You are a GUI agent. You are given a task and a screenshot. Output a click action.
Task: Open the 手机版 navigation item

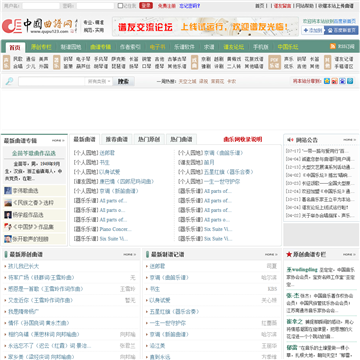tap(261, 47)
